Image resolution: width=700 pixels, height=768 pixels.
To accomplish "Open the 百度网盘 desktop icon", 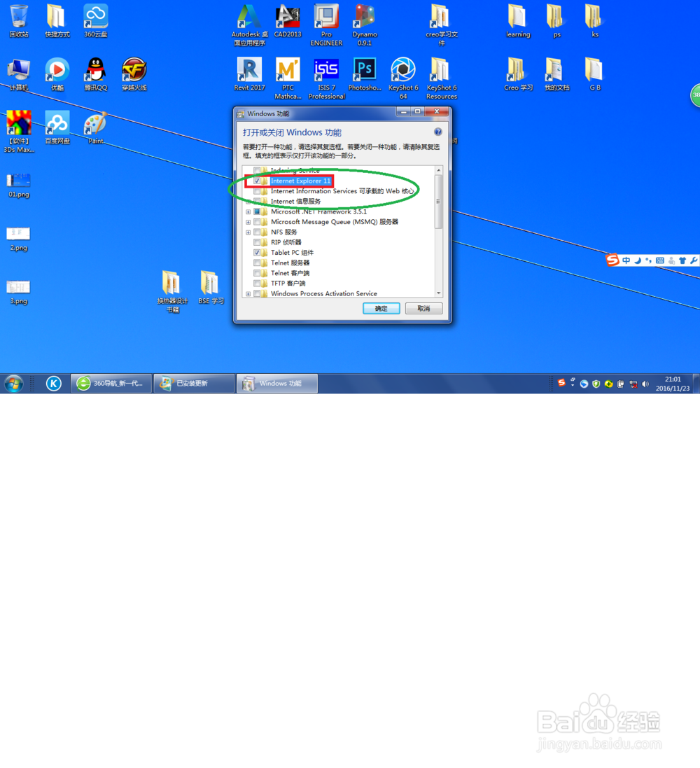I will pos(57,127).
